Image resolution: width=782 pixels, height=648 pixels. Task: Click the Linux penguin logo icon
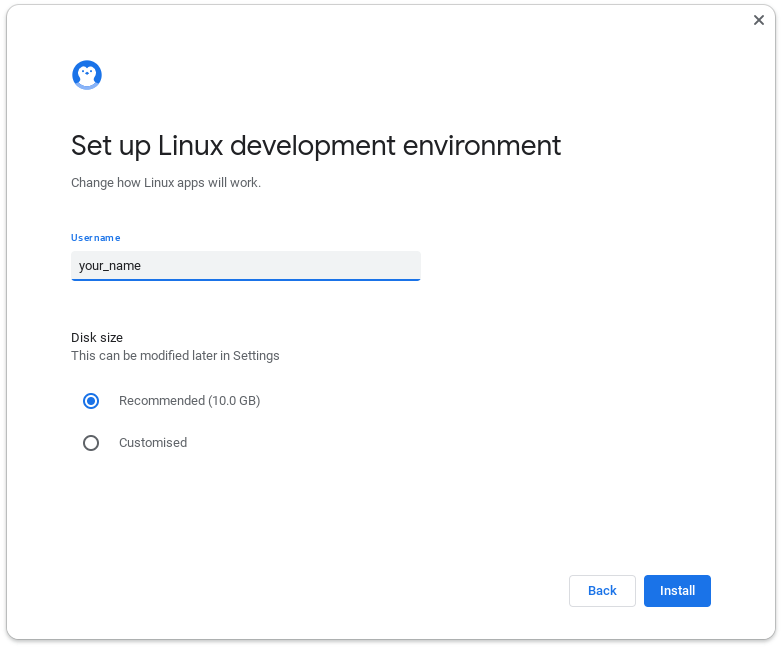(x=87, y=75)
